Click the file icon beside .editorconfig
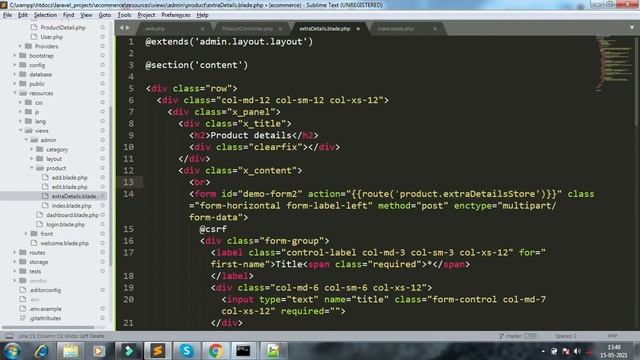 click(23, 290)
